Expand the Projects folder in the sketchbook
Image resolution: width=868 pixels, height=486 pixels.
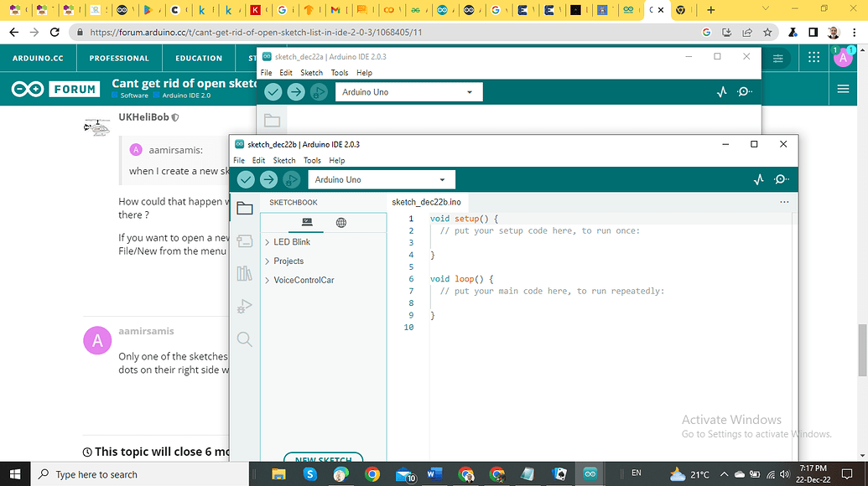287,261
